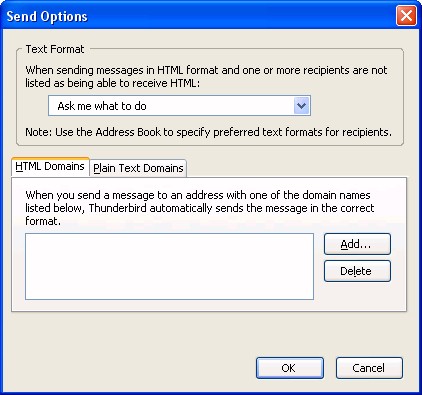
Task: Dismiss the dialog with Cancel
Action: click(369, 368)
